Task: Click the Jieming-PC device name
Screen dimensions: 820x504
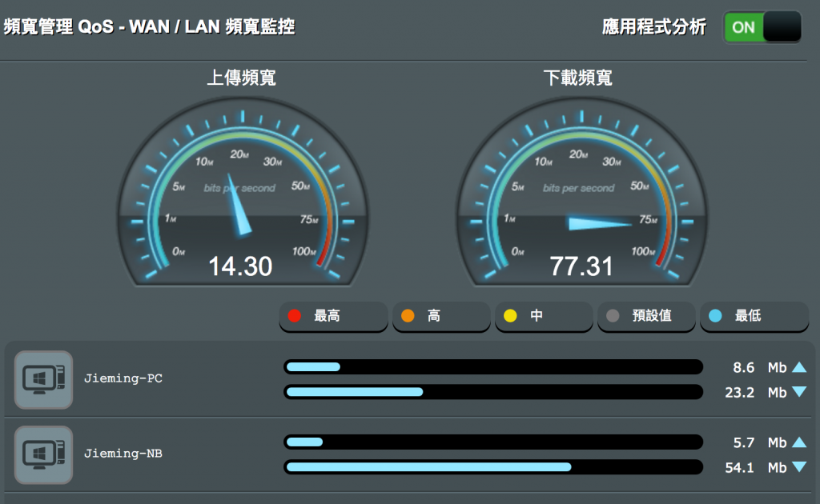Action: (123, 378)
